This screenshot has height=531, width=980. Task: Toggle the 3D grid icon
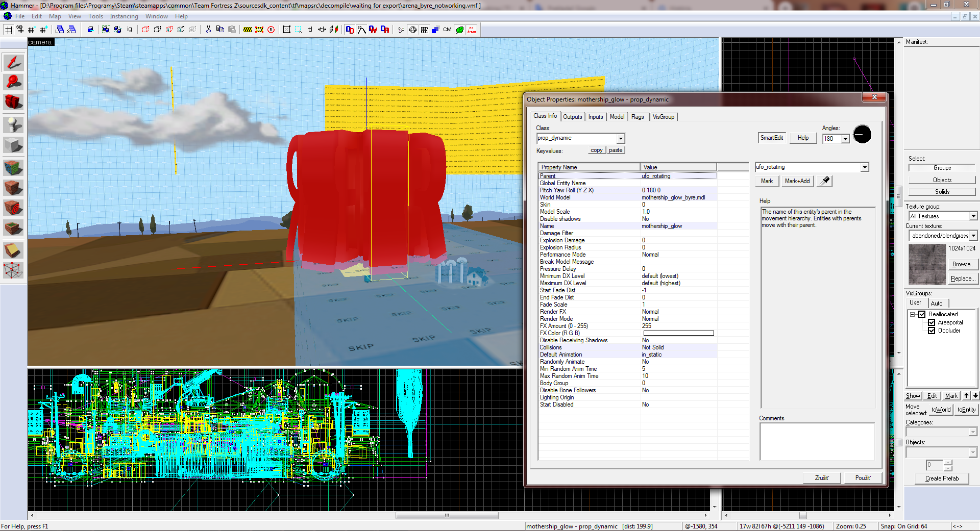coord(20,30)
